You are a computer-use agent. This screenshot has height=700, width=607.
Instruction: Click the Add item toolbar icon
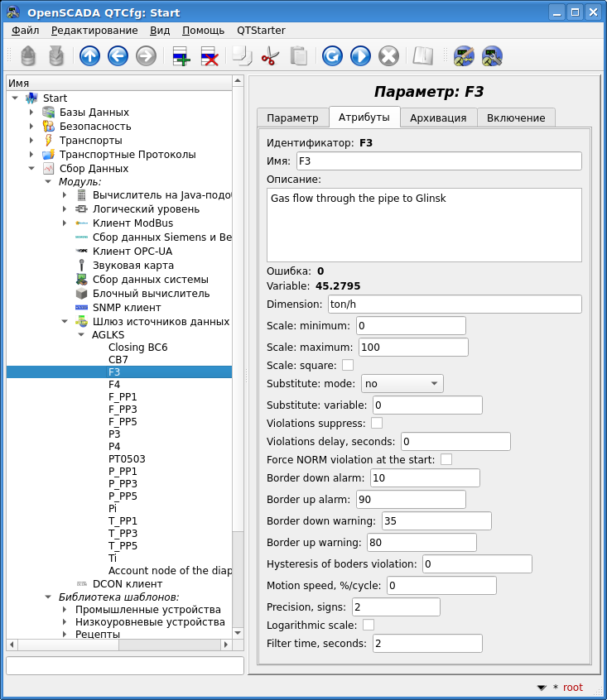coord(181,56)
